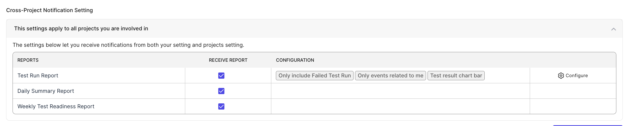Toggle Weekly Test Readiness Report checkbox
Screen dimensions: 644x126
[221, 106]
